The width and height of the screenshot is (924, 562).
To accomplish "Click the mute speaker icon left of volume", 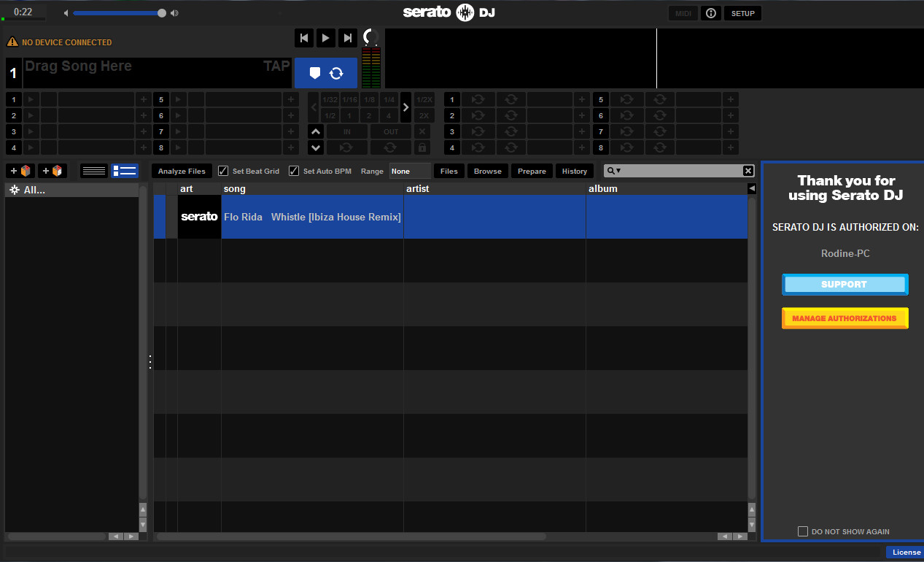I will click(x=66, y=13).
